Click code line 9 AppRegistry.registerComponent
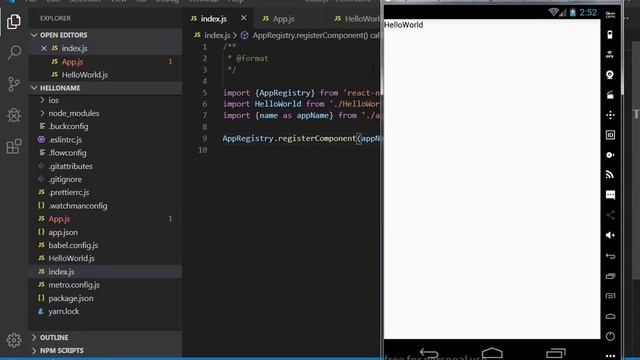The image size is (640, 360). pyautogui.click(x=302, y=138)
